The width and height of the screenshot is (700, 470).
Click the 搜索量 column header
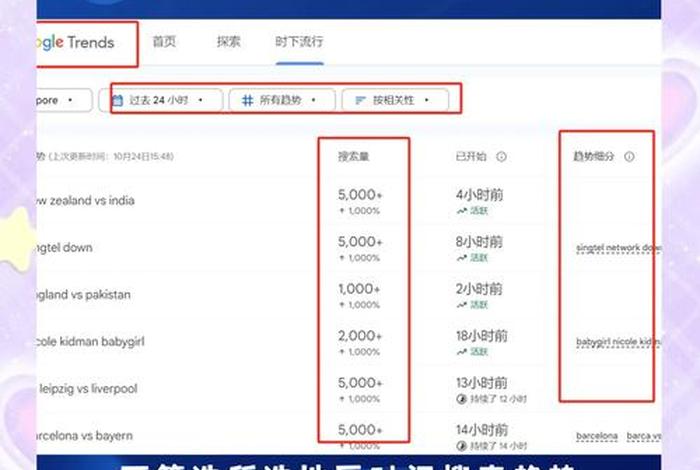(x=354, y=157)
